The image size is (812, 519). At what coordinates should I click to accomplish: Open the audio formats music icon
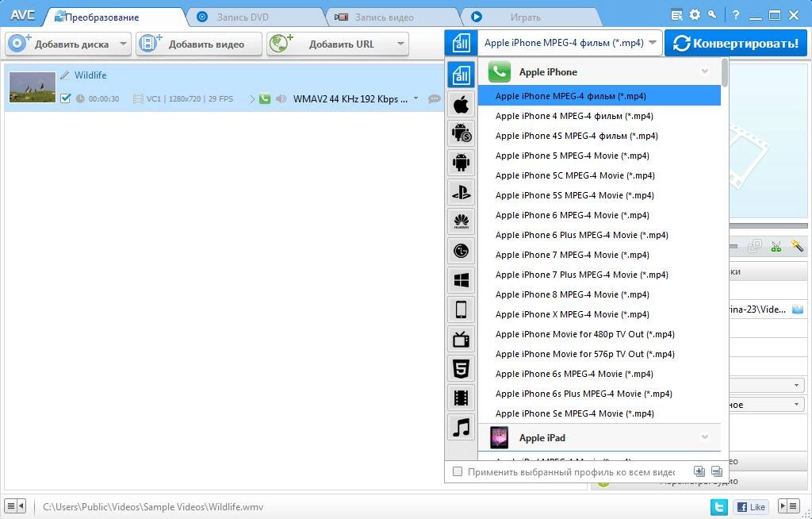click(461, 428)
